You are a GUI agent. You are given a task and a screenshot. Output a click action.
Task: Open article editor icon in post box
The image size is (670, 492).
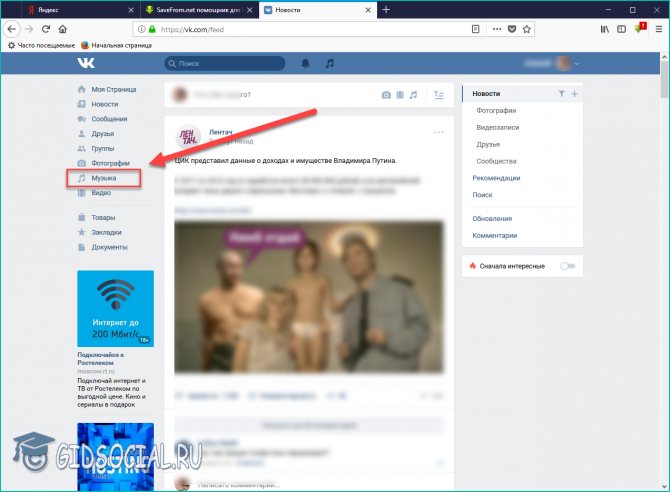439,95
